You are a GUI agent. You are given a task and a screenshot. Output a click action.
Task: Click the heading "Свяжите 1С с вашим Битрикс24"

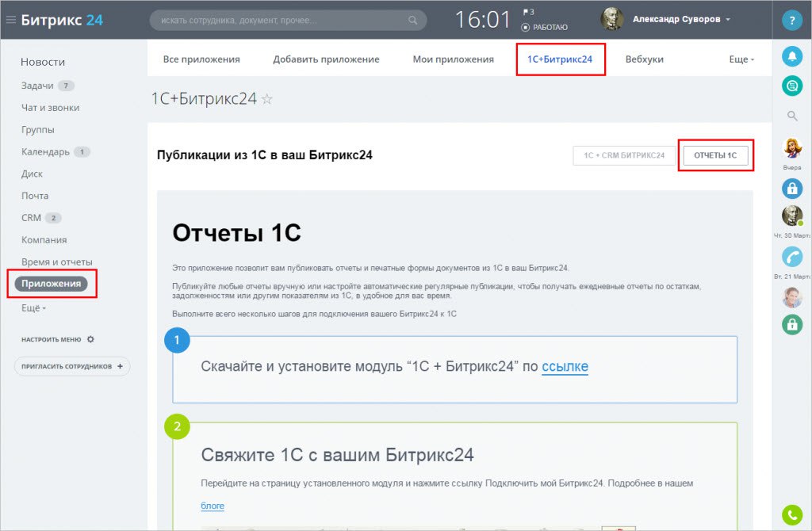337,455
